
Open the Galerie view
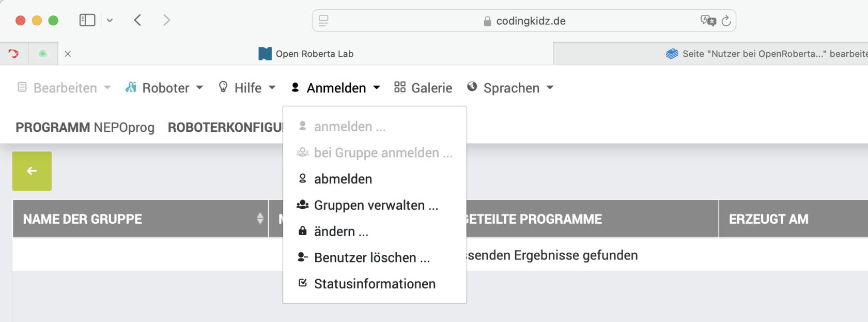tap(423, 88)
